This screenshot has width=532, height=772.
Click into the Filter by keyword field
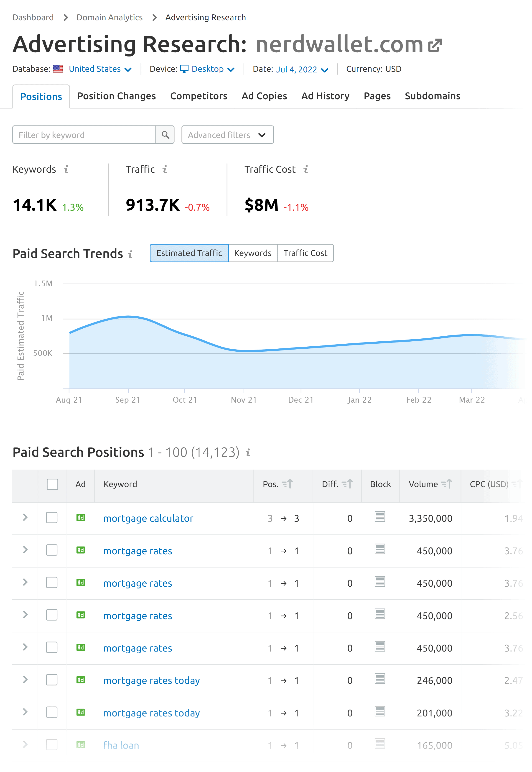[84, 135]
